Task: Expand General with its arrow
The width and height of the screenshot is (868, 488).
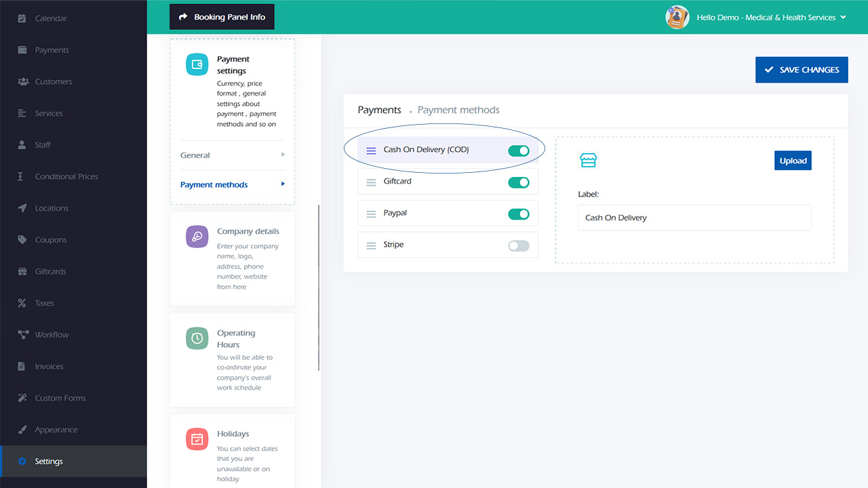Action: click(283, 155)
